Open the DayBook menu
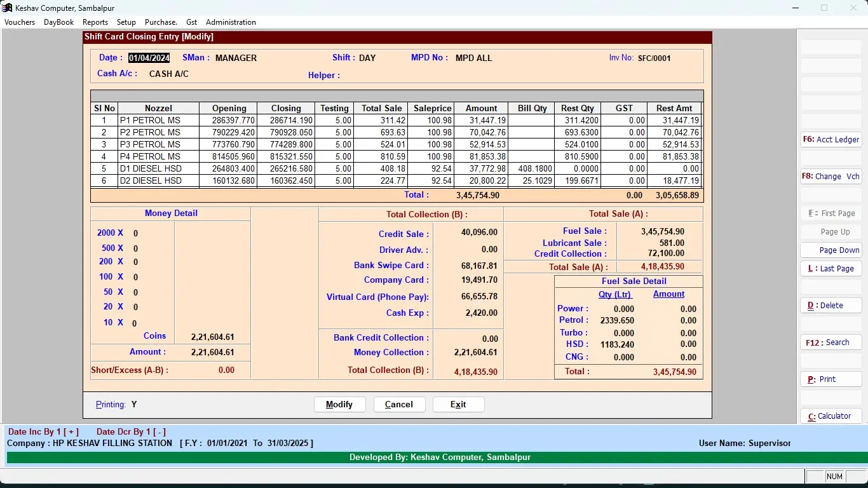868x488 pixels. point(59,22)
